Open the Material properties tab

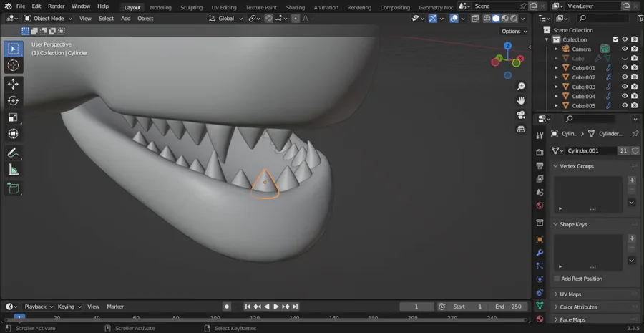click(540, 319)
